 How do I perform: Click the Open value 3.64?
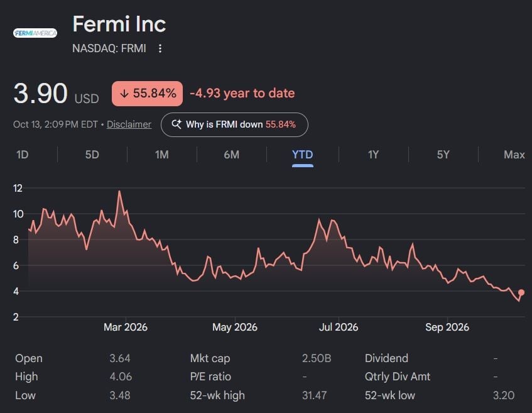[120, 358]
